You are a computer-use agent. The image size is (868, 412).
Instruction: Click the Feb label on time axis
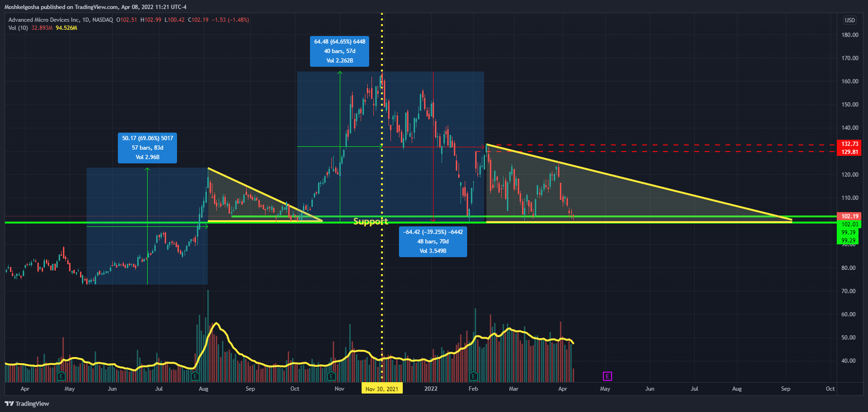coord(473,389)
